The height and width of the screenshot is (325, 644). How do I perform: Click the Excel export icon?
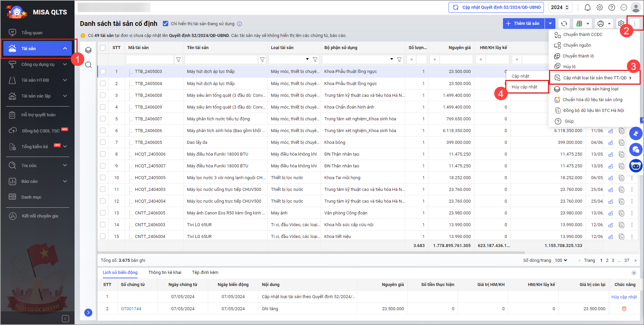(579, 24)
